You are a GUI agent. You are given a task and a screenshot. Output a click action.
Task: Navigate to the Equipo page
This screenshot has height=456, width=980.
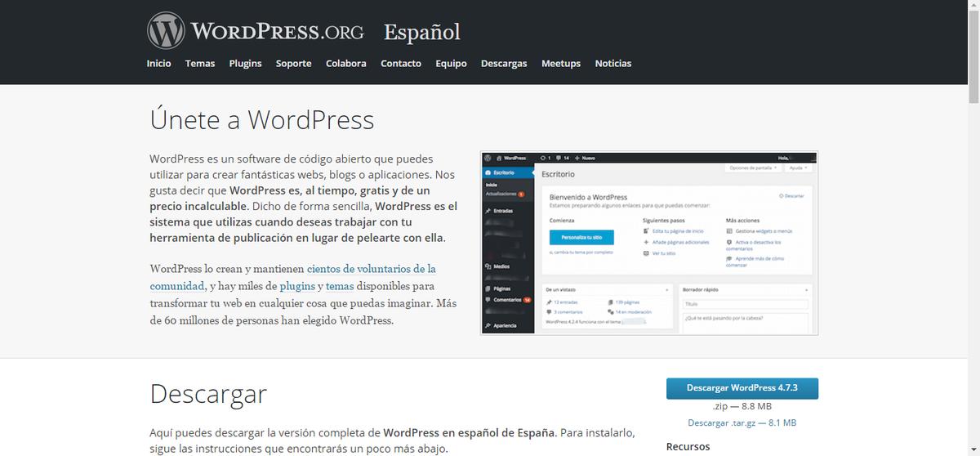[x=451, y=64]
